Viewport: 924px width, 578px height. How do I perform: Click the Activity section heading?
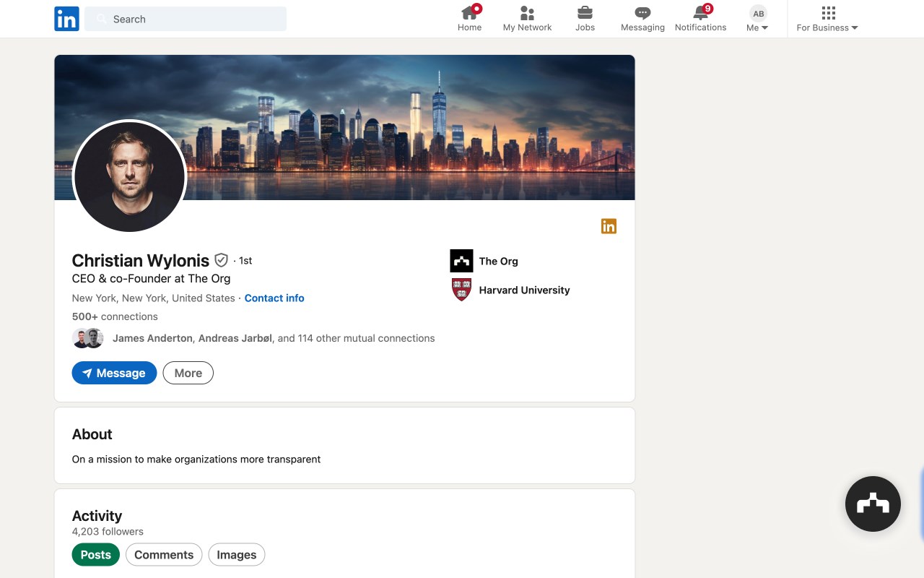[x=97, y=516]
